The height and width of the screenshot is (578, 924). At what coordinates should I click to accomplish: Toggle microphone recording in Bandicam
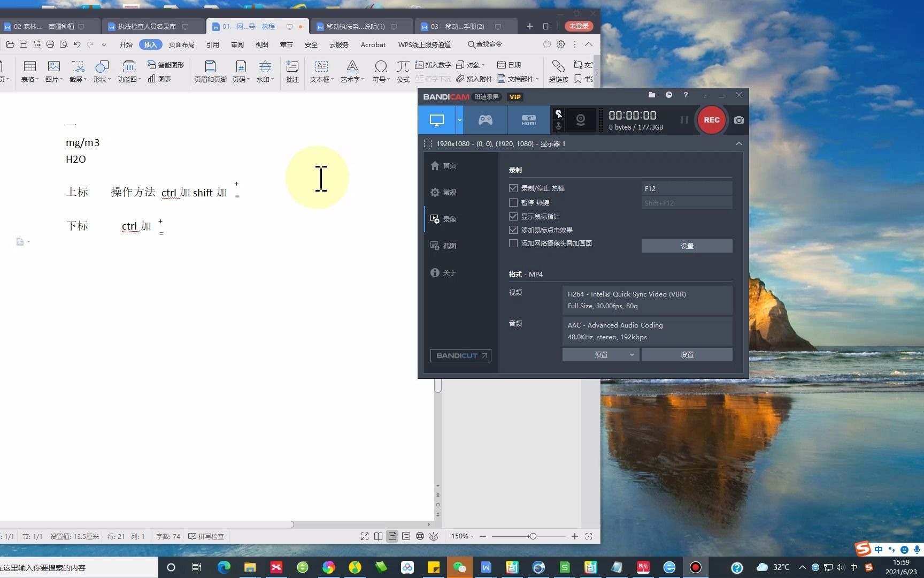tap(558, 126)
